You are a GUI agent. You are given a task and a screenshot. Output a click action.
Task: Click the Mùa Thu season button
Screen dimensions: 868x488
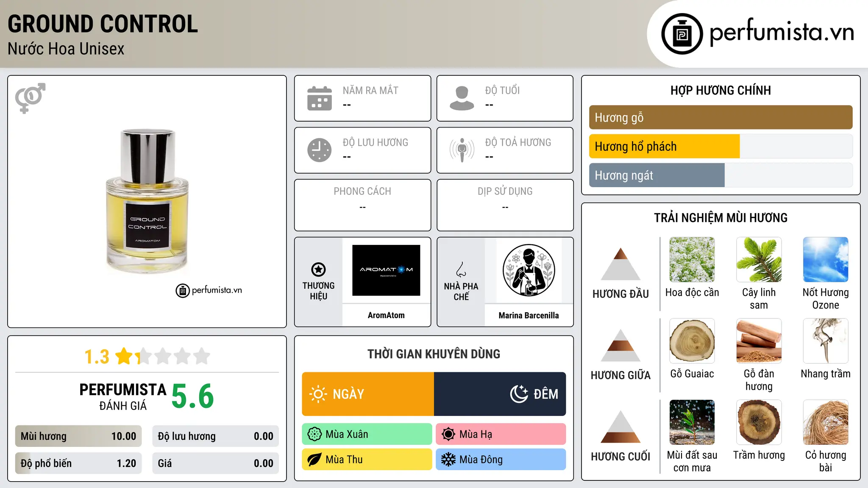(367, 460)
